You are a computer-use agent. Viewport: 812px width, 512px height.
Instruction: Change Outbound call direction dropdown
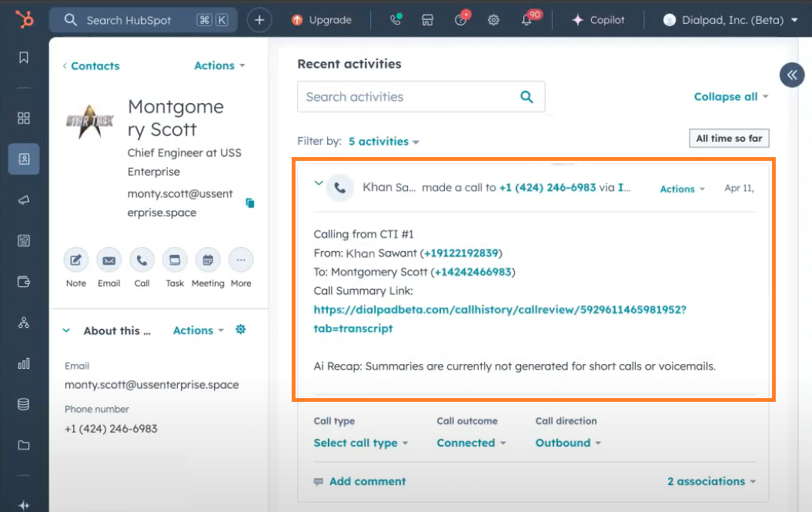coord(568,443)
